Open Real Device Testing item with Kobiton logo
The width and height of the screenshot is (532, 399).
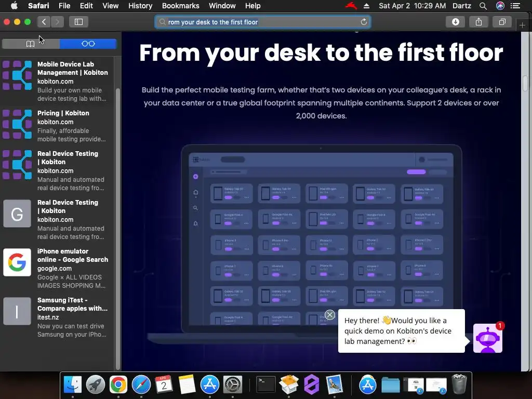[57, 170]
